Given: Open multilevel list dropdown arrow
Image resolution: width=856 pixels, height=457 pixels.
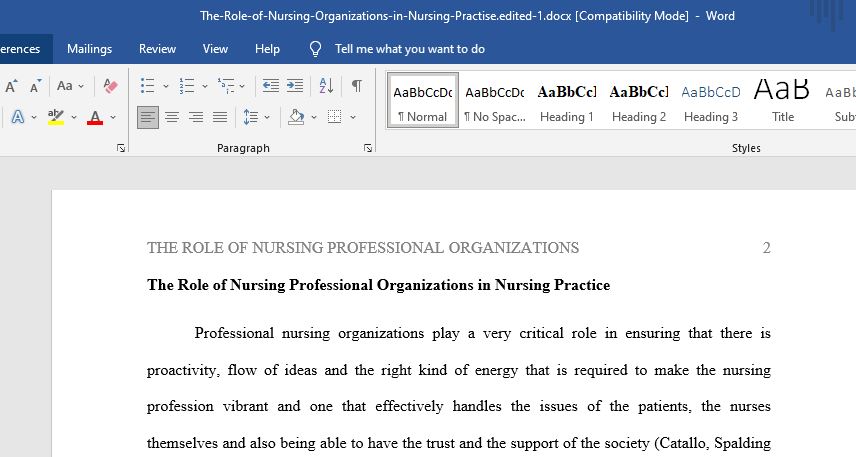Looking at the screenshot, I should pos(242,86).
